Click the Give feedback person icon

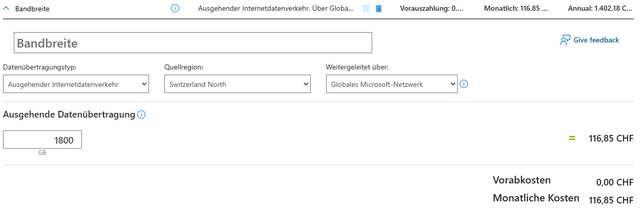coord(565,40)
